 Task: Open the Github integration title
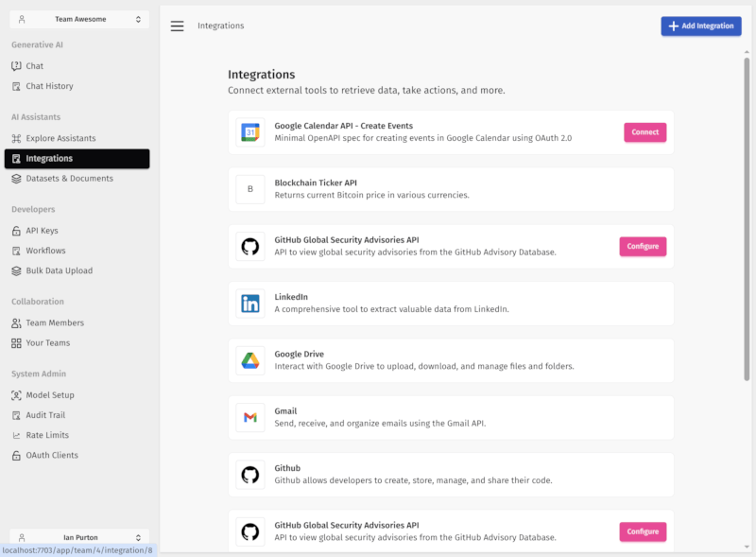pyautogui.click(x=287, y=468)
